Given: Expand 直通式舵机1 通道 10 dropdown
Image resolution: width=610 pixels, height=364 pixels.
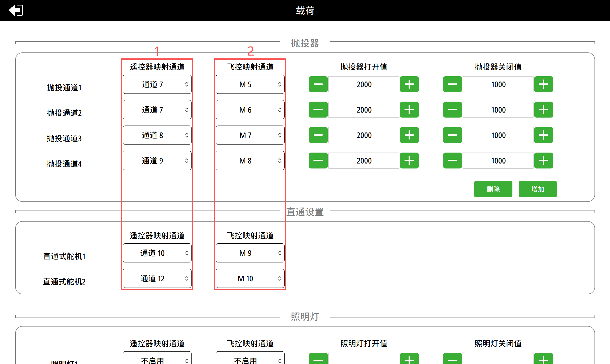Looking at the screenshot, I should (x=157, y=253).
